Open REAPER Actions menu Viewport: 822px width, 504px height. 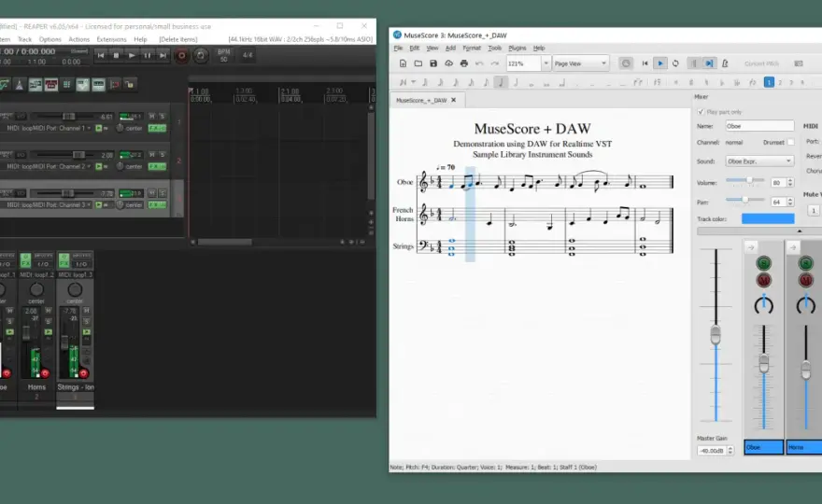(x=79, y=39)
